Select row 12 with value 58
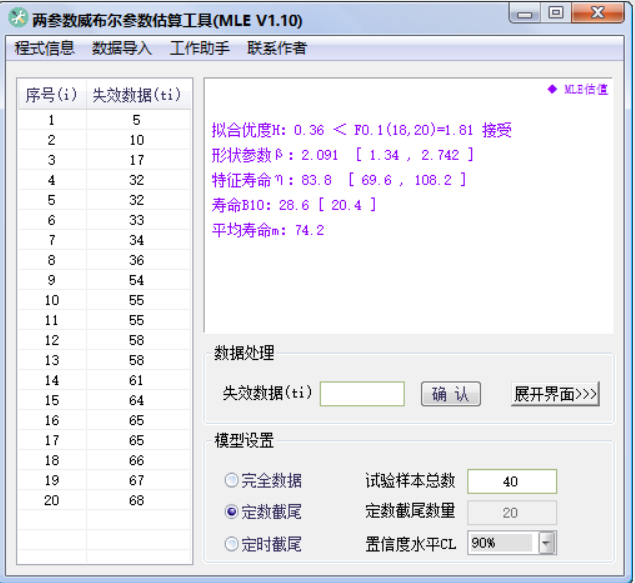The width and height of the screenshot is (635, 583). 104,340
